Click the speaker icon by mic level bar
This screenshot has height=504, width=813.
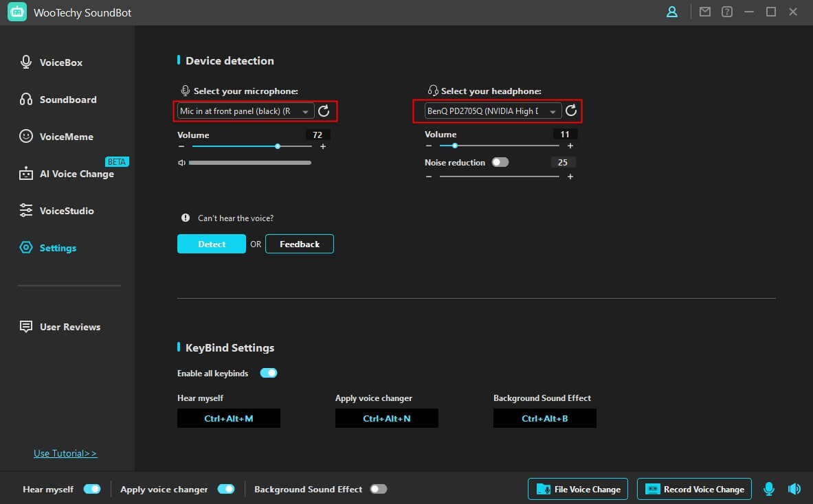(x=181, y=163)
